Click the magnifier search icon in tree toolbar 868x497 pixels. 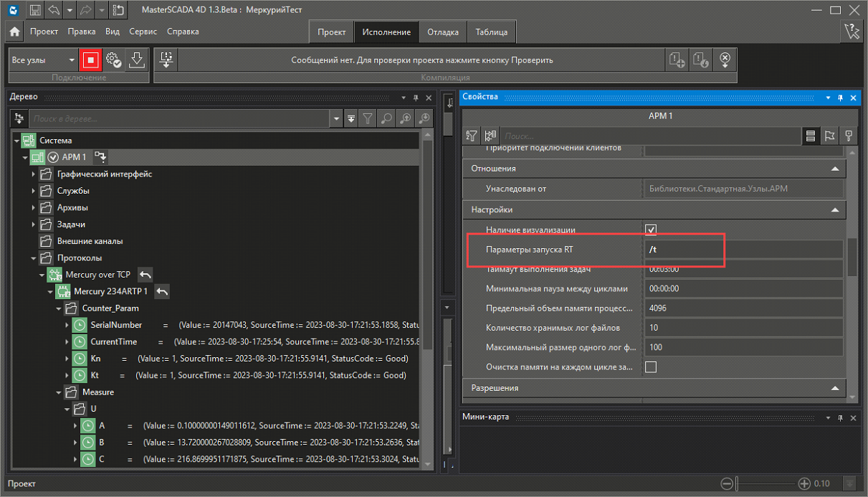pos(386,119)
